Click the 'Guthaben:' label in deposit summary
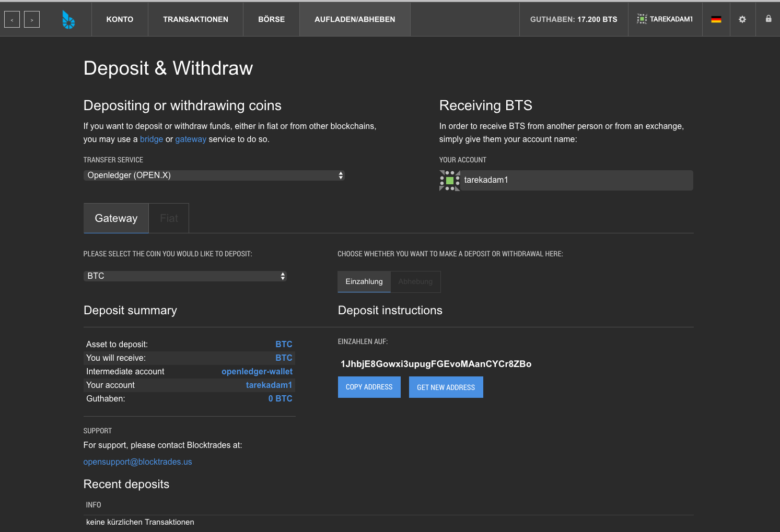 (x=106, y=399)
